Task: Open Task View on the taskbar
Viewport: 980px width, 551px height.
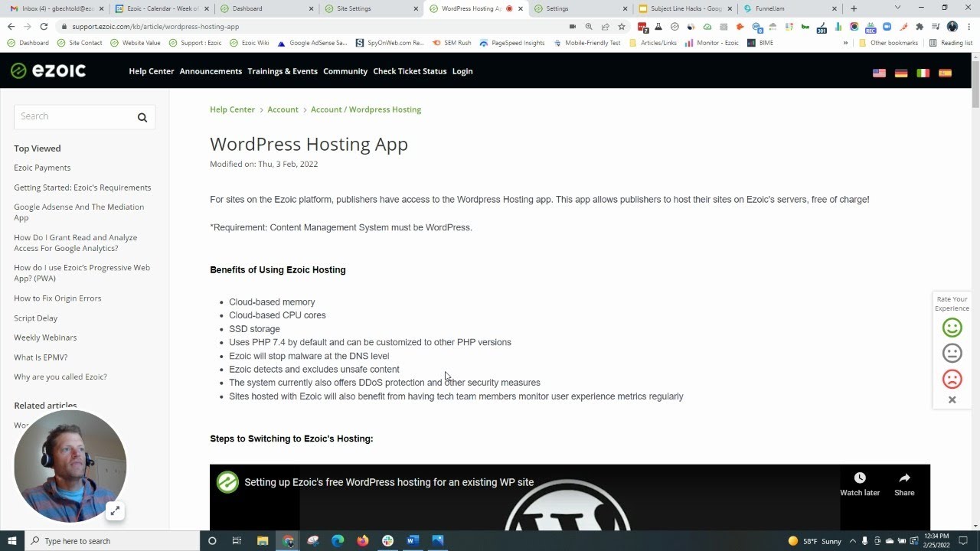Action: [x=237, y=540]
